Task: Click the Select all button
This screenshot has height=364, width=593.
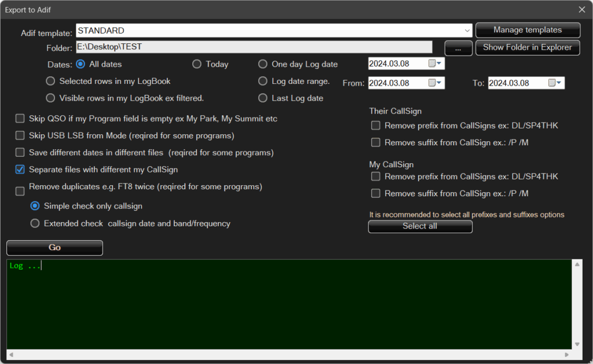Action: point(420,226)
